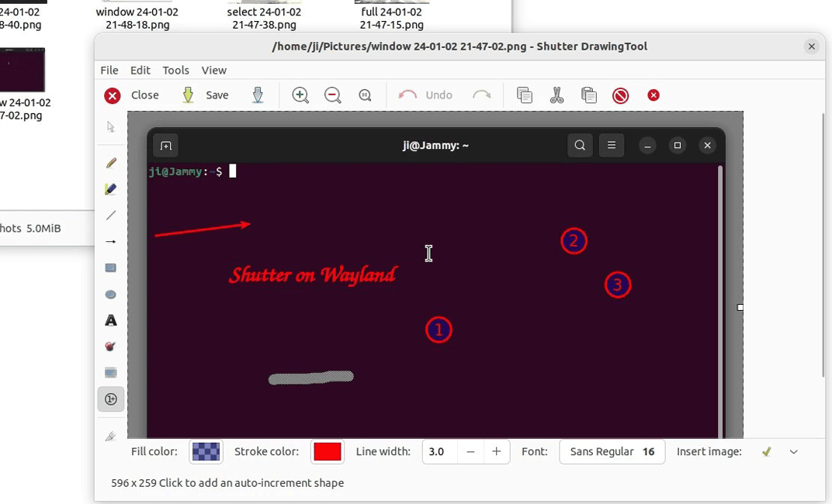Open the View menu
Image resolution: width=832 pixels, height=504 pixels.
click(x=214, y=70)
